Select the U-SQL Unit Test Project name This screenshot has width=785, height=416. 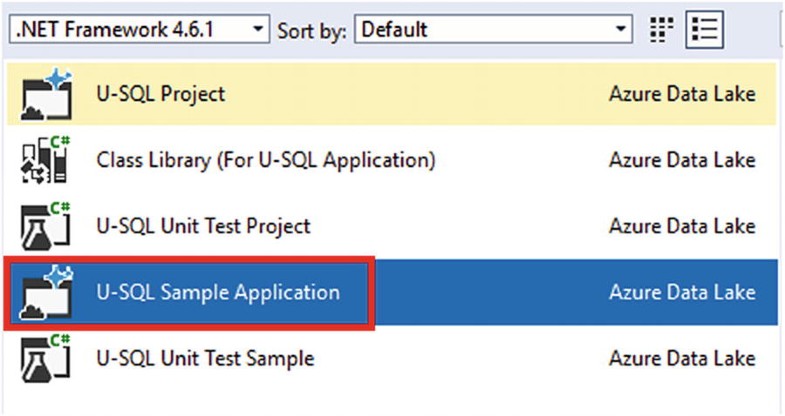203,226
